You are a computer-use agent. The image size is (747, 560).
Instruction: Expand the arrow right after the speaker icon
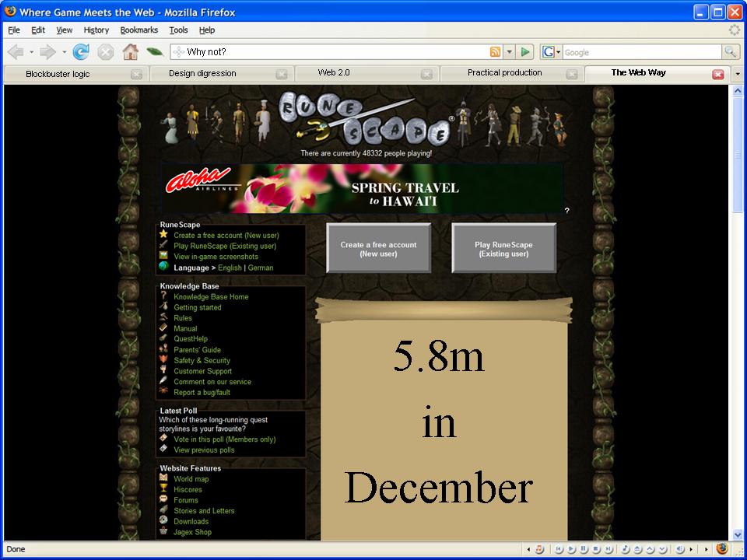[691, 549]
